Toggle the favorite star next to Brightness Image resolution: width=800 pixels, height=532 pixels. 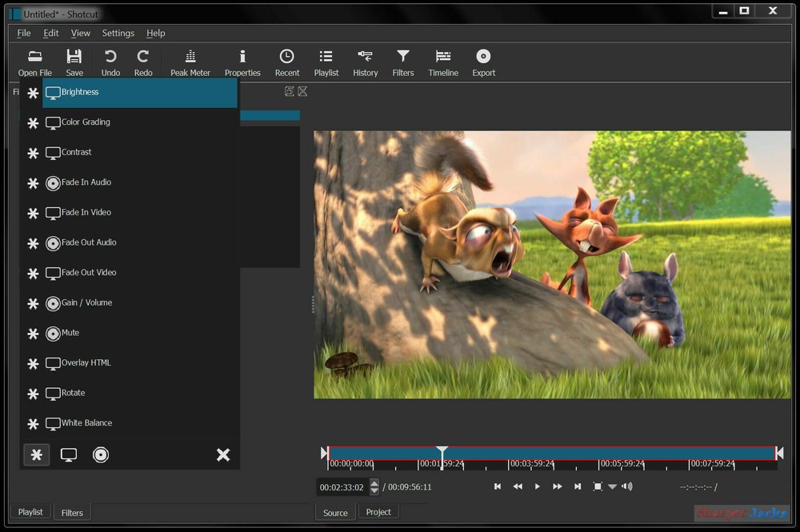click(x=34, y=92)
